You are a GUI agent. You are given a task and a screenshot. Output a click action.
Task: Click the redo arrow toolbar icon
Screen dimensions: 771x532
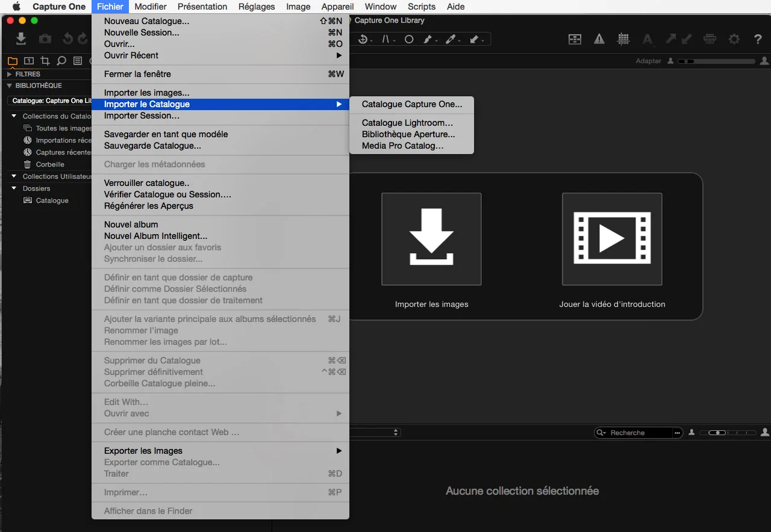point(83,39)
